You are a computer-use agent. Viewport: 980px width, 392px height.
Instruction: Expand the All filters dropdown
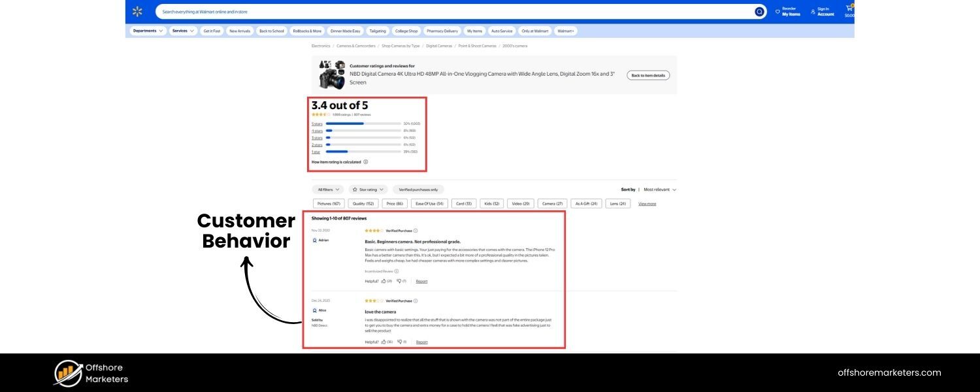[327, 189]
